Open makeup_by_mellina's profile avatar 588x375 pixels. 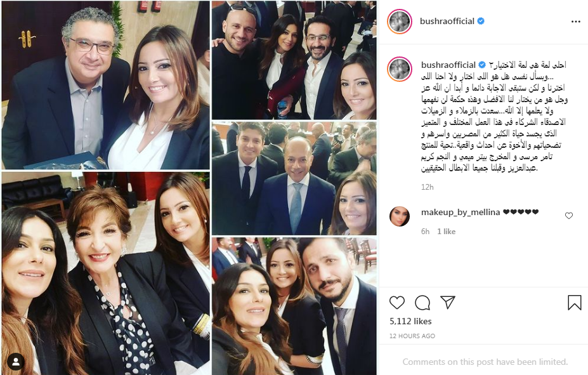tap(400, 216)
